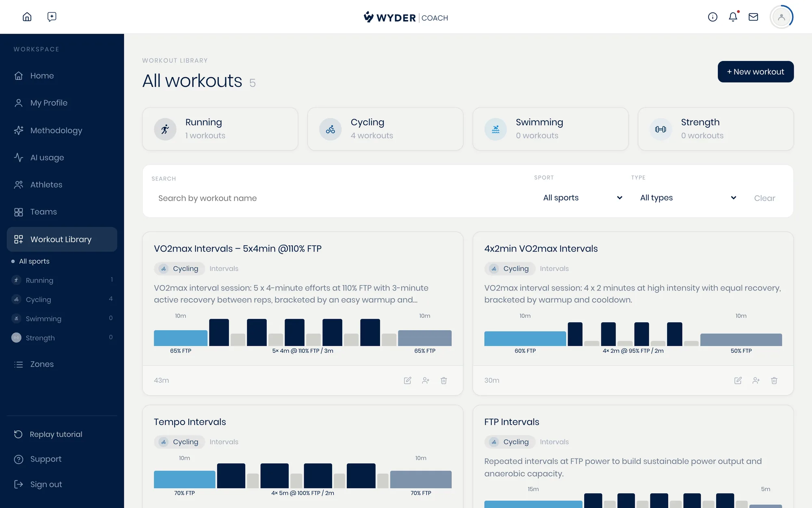Select Workout Library in sidebar
This screenshot has height=508, width=812.
[x=62, y=239]
